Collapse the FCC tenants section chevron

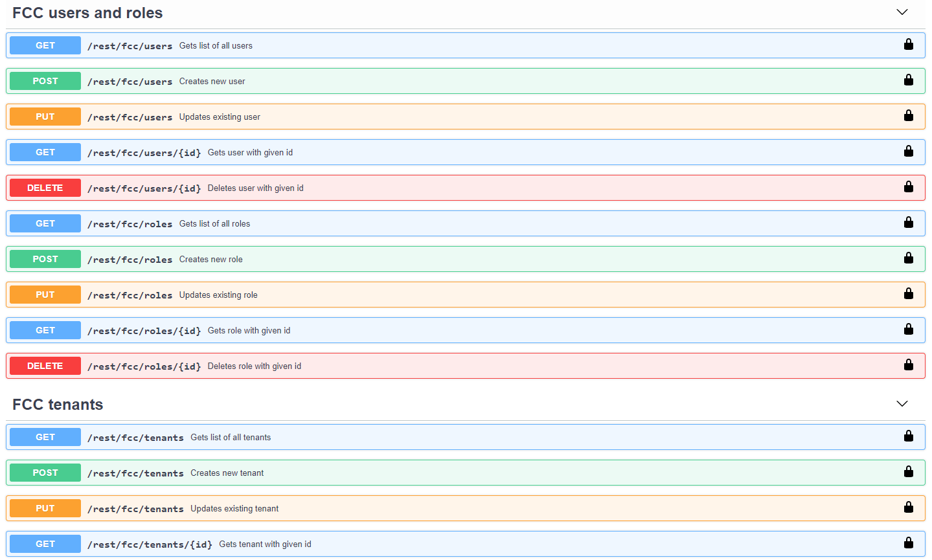coord(902,404)
